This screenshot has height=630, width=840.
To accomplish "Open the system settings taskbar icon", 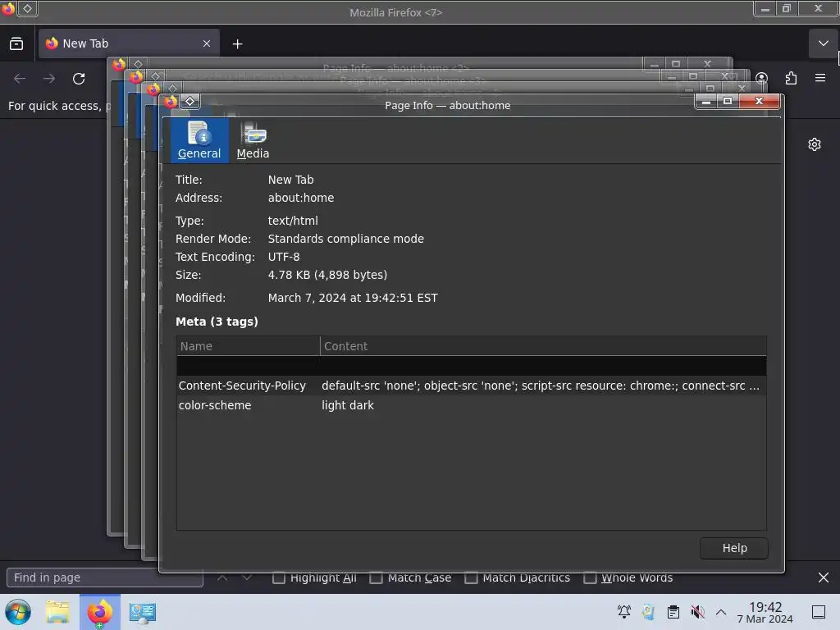I will point(143,612).
